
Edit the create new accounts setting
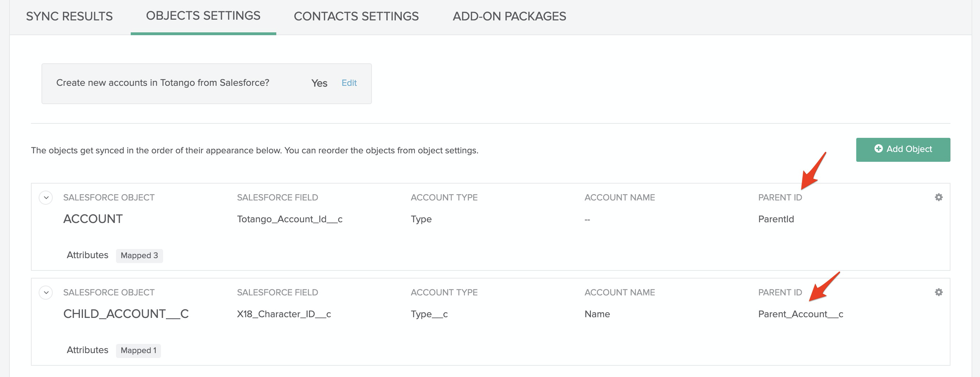tap(349, 83)
